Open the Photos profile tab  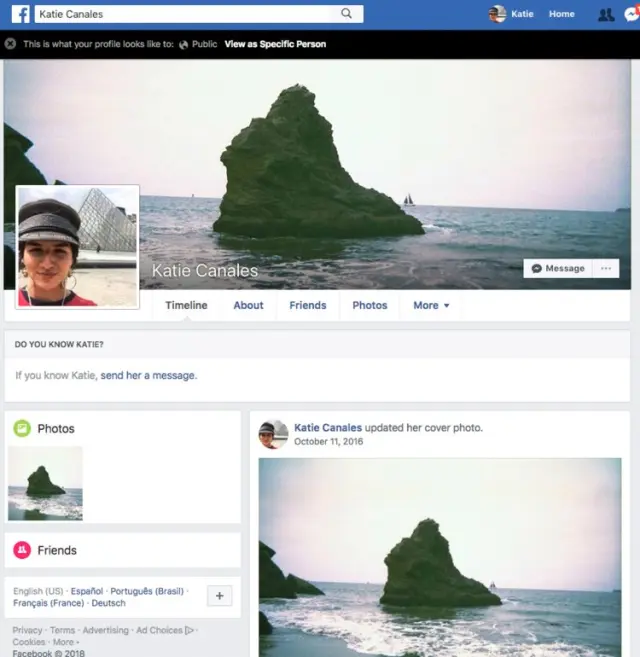[370, 305]
